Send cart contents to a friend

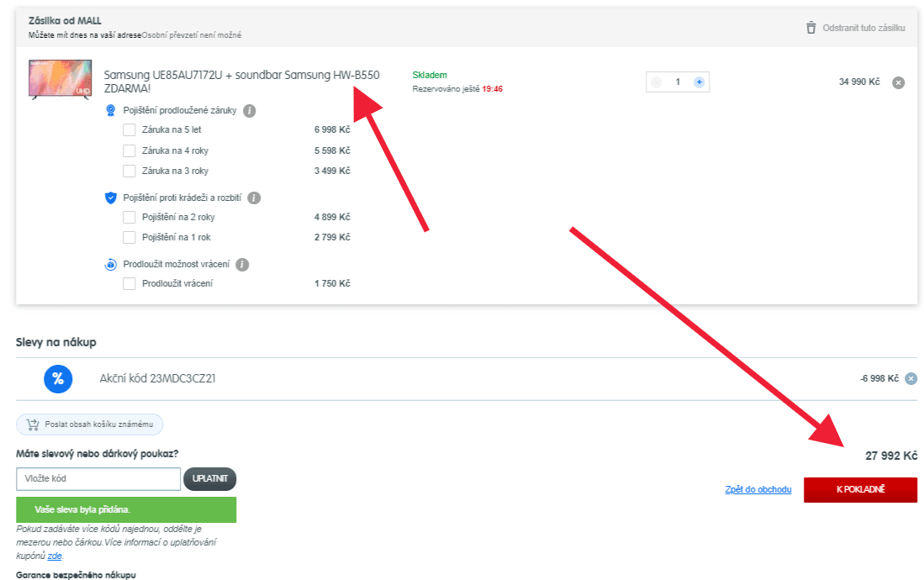[90, 424]
